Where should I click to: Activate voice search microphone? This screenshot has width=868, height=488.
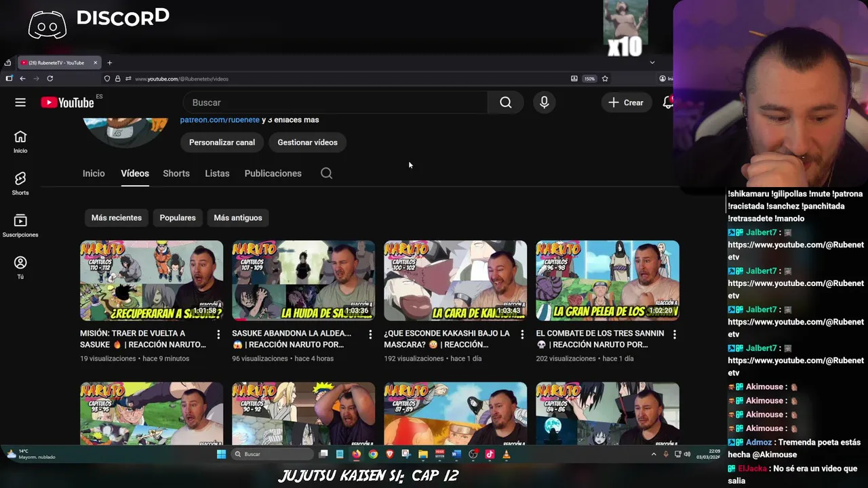pos(544,102)
